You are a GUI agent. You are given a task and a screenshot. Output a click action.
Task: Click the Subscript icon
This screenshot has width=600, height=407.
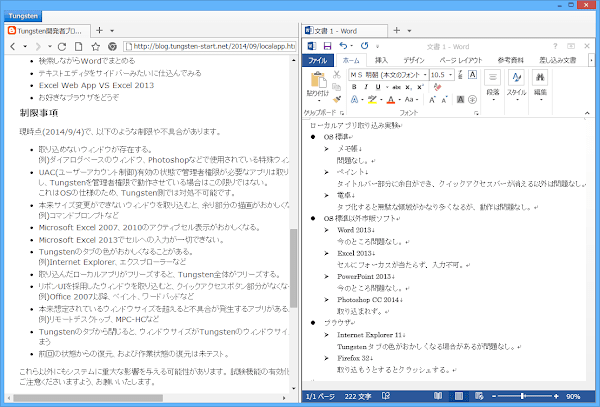pyautogui.click(x=408, y=87)
